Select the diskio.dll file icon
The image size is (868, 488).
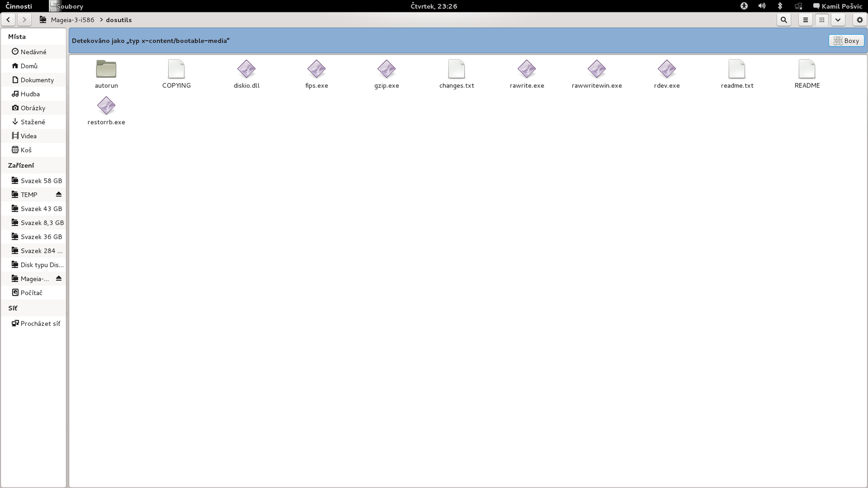click(x=246, y=69)
